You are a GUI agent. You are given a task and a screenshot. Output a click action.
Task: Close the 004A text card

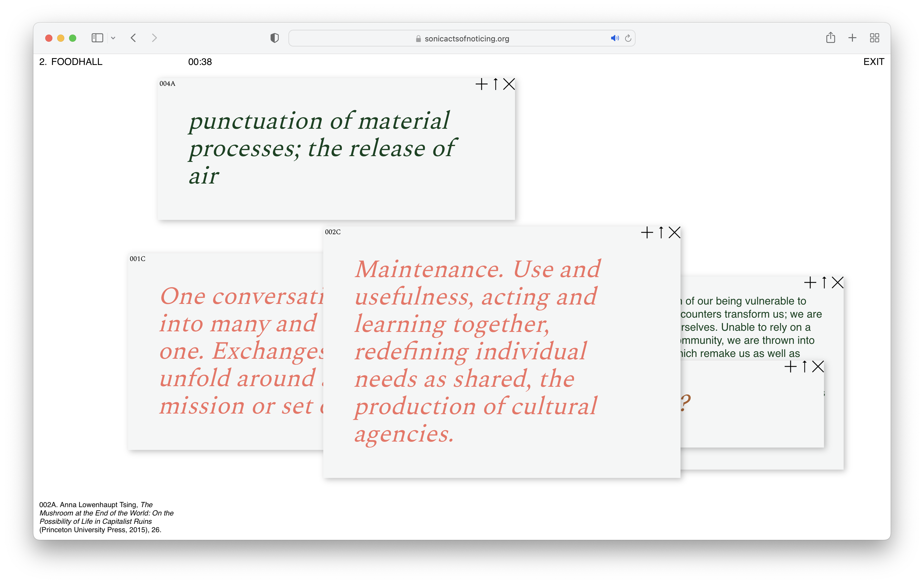(x=509, y=84)
